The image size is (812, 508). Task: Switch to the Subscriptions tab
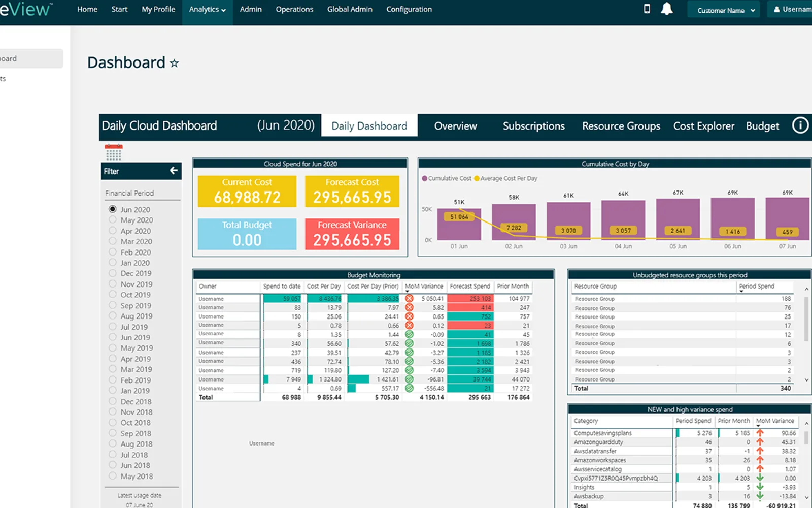534,126
